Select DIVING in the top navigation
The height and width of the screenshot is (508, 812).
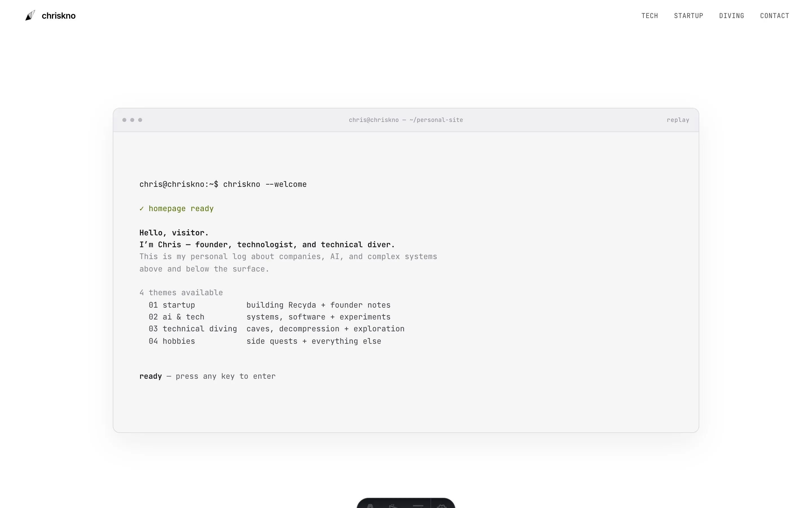coord(731,16)
